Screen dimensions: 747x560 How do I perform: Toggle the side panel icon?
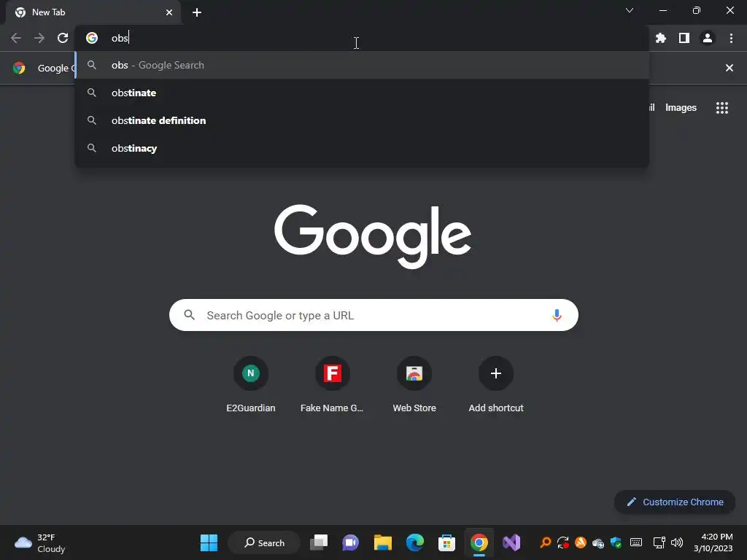684,38
